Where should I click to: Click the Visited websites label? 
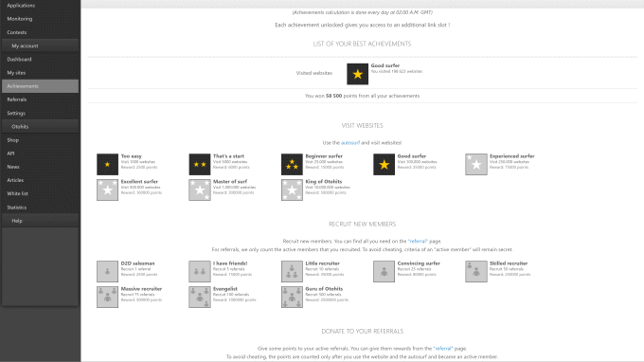coord(314,73)
